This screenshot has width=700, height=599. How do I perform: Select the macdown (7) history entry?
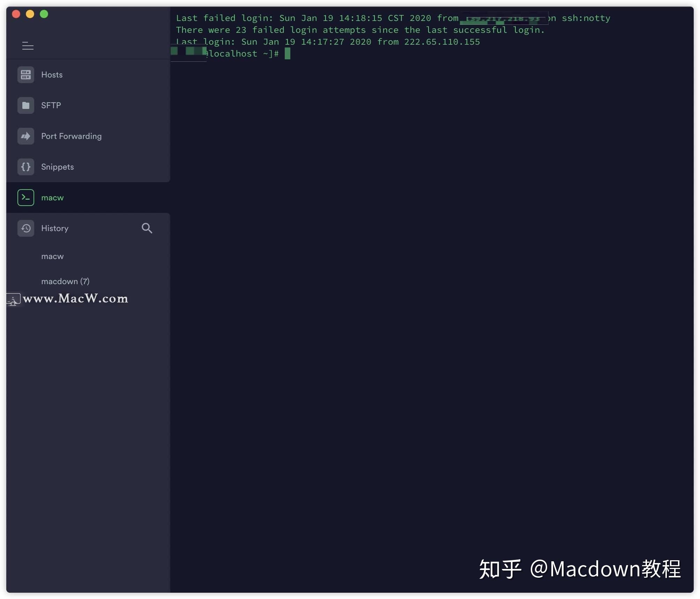65,281
